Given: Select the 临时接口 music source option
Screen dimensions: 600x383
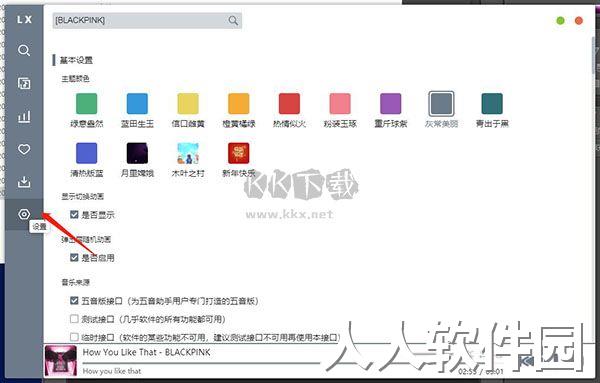Looking at the screenshot, I should click(x=74, y=337).
